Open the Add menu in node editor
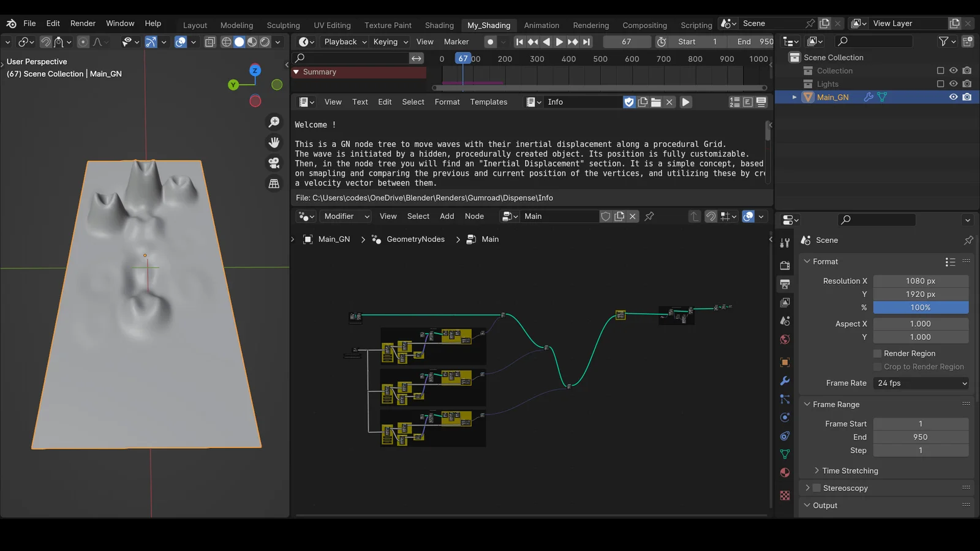This screenshot has width=980, height=551. pyautogui.click(x=447, y=216)
